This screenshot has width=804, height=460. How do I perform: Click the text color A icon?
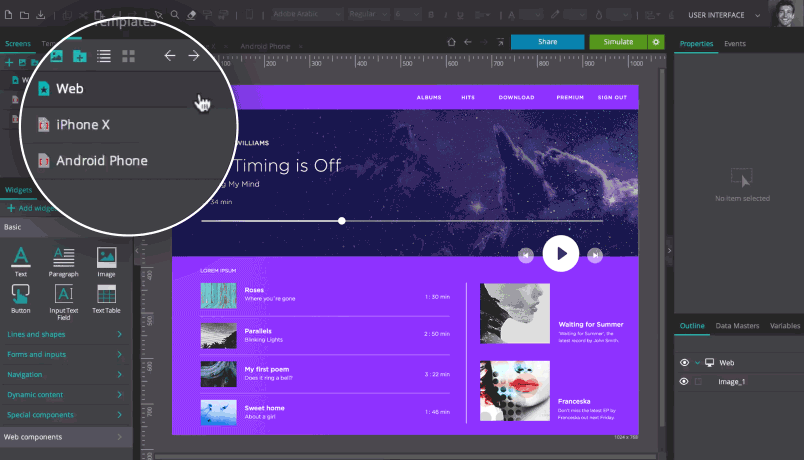pos(511,15)
